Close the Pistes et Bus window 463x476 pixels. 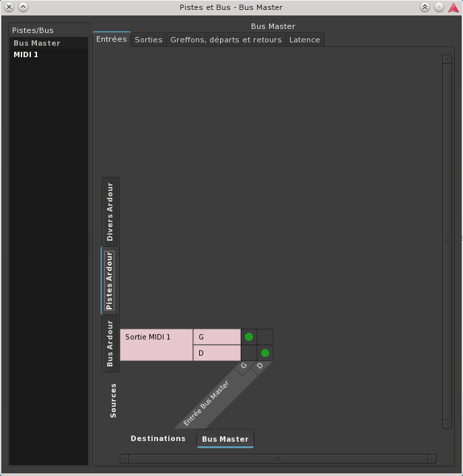[x=9, y=7]
